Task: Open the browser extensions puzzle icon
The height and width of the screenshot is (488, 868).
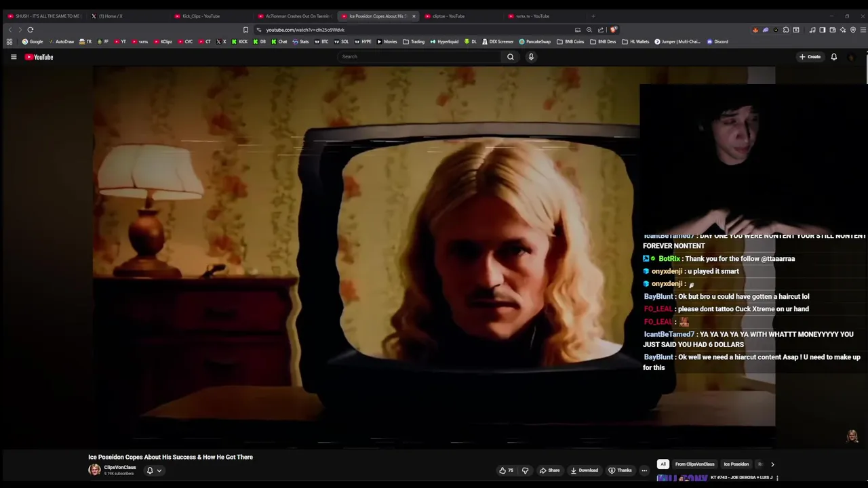Action: pyautogui.click(x=786, y=30)
